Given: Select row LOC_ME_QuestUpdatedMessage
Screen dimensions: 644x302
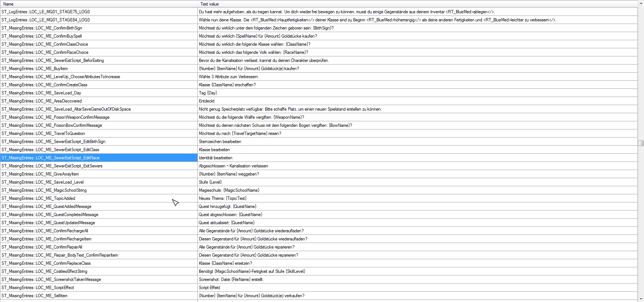Looking at the screenshot, I should pyautogui.click(x=319, y=223).
